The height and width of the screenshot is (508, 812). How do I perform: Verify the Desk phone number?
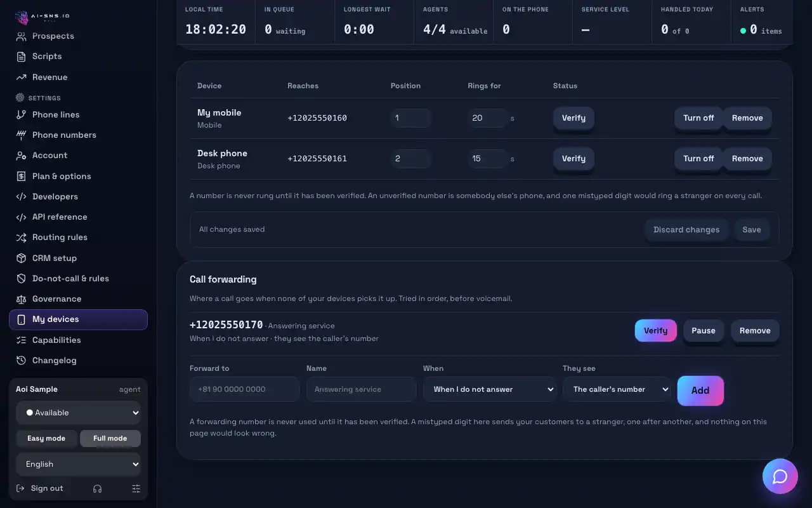tap(573, 159)
